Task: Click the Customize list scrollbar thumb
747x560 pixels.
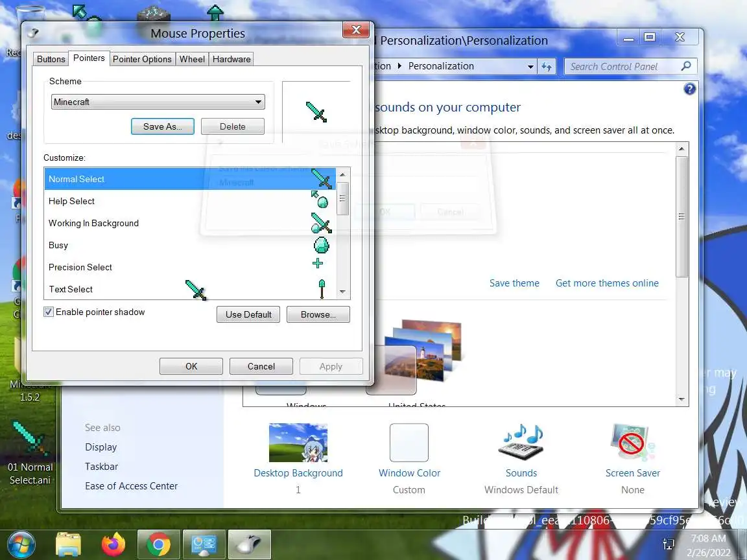Action: [342, 198]
